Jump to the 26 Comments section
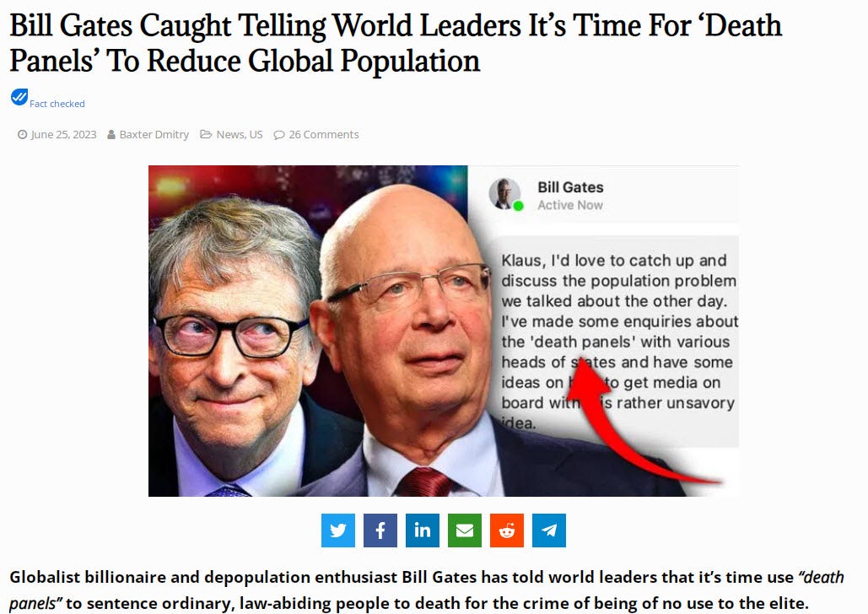 pos(324,135)
